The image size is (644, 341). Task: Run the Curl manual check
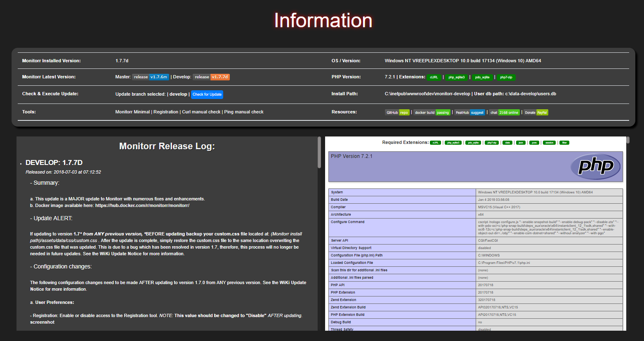click(201, 111)
